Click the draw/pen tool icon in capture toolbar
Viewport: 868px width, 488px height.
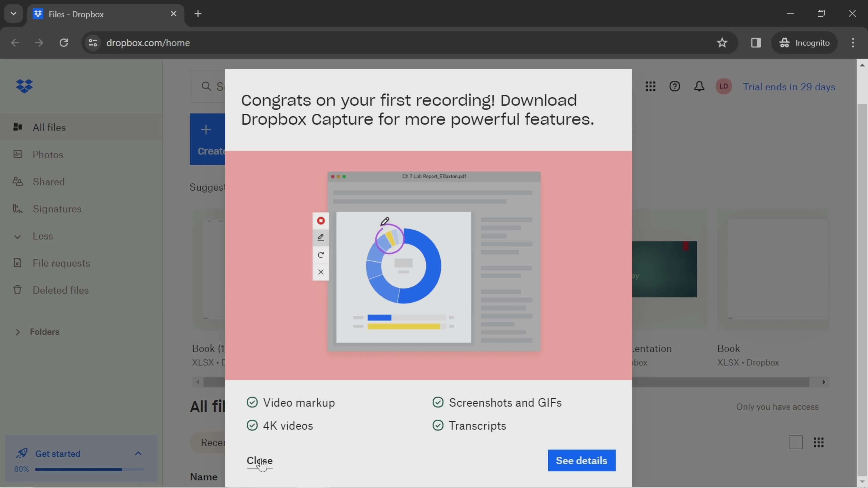pyautogui.click(x=321, y=237)
